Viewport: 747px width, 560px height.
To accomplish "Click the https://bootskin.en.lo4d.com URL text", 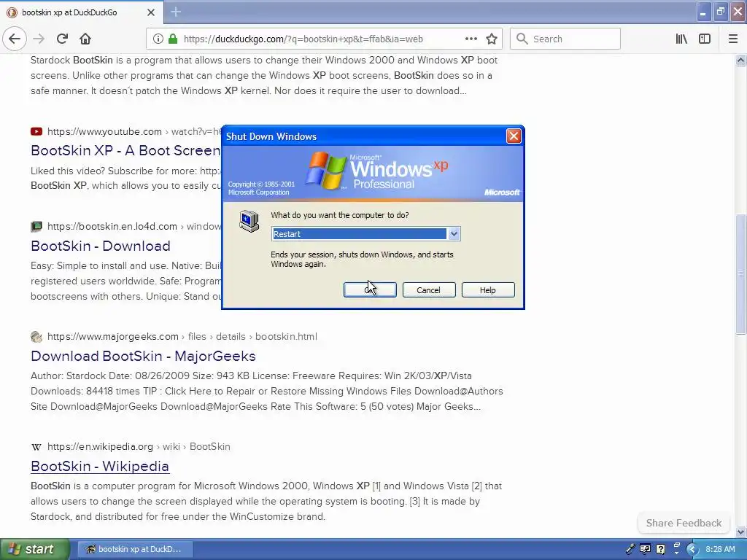I will coord(112,226).
